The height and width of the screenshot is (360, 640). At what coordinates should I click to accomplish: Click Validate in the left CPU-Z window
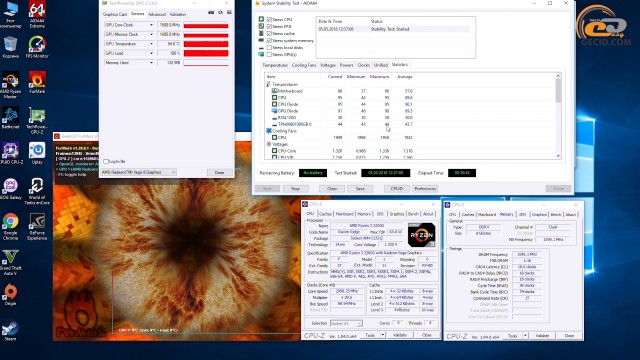click(400, 335)
